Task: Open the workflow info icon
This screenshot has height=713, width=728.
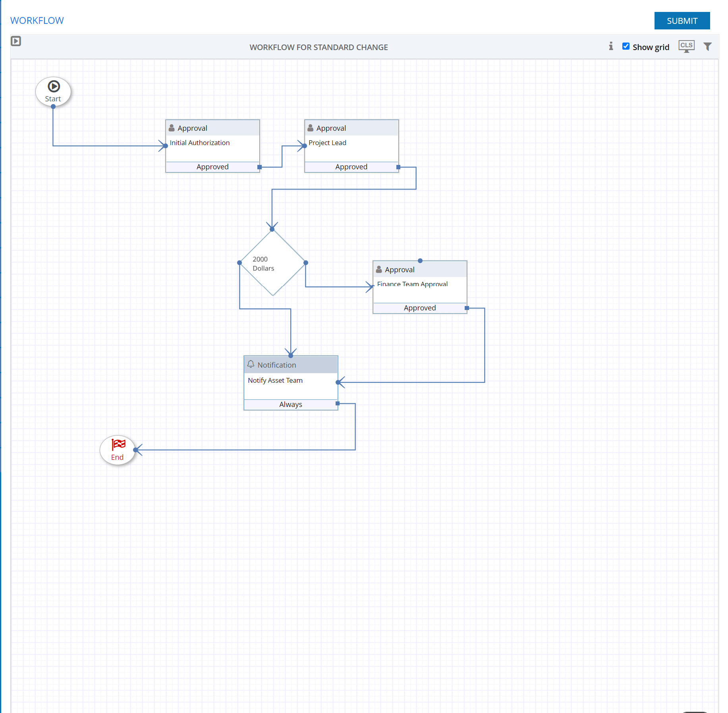Action: click(611, 46)
